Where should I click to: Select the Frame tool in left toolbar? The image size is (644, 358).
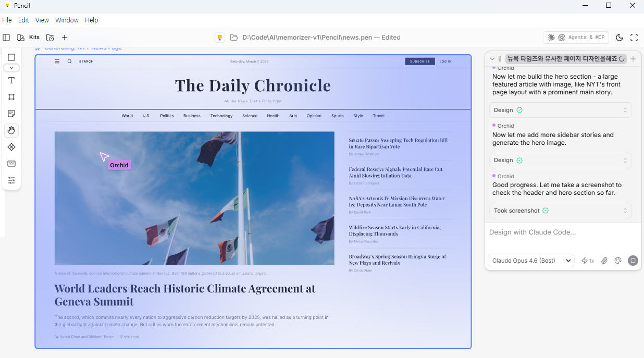(x=11, y=97)
